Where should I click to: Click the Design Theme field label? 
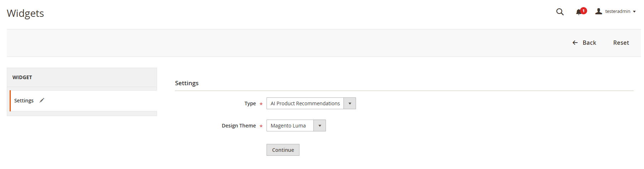click(x=239, y=126)
